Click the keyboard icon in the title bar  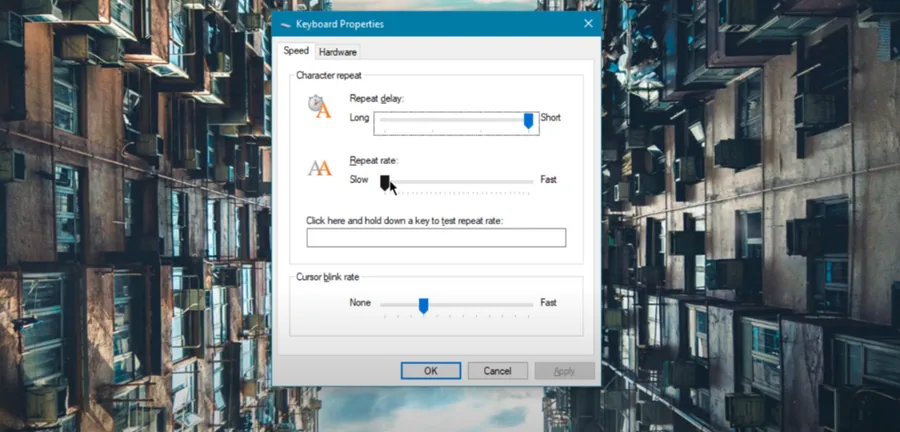pos(285,24)
